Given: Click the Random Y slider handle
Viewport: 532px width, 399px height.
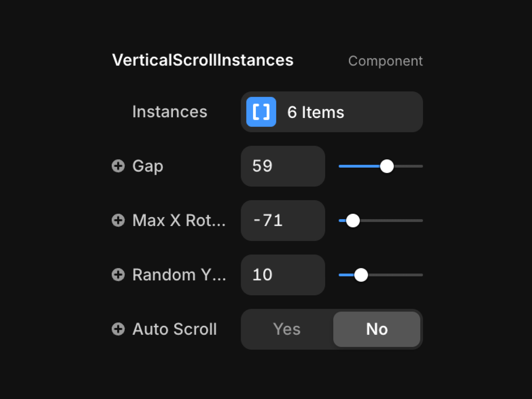Looking at the screenshot, I should point(361,275).
